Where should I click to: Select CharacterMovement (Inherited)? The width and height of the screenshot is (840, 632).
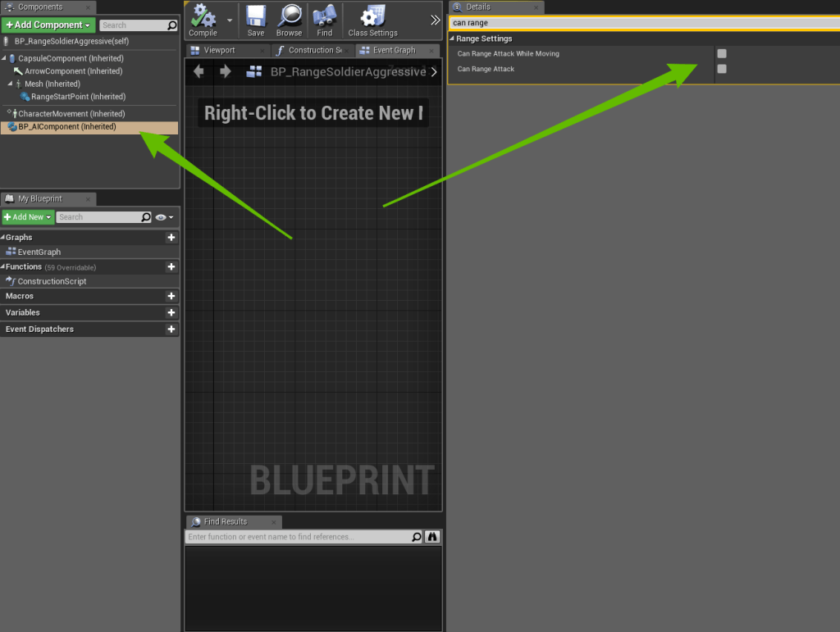click(71, 114)
